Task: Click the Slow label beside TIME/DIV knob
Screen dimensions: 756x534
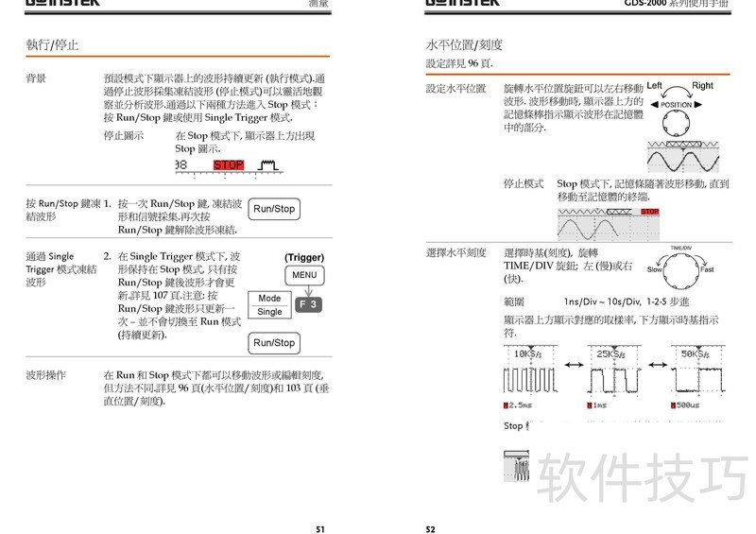Action: click(x=655, y=269)
